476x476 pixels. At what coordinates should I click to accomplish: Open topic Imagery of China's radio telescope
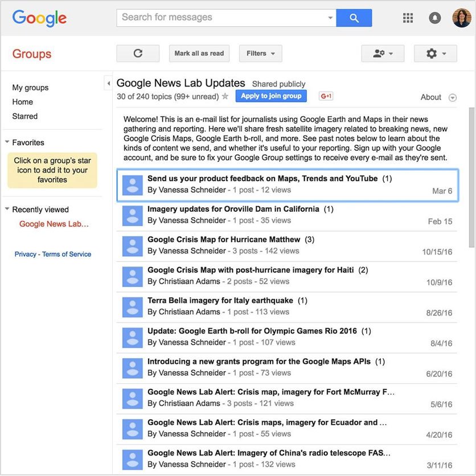(x=269, y=453)
